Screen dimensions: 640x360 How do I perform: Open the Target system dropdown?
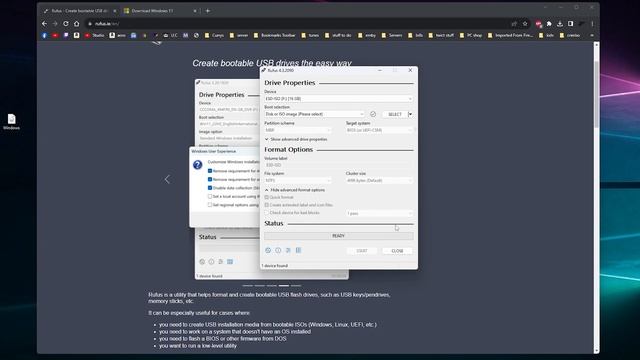[x=379, y=130]
